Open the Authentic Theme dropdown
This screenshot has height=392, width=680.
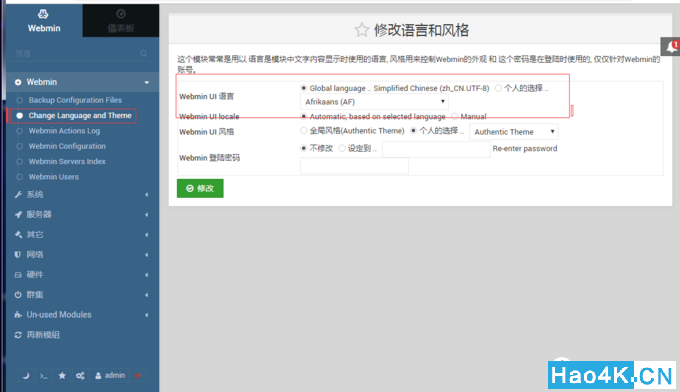(514, 132)
